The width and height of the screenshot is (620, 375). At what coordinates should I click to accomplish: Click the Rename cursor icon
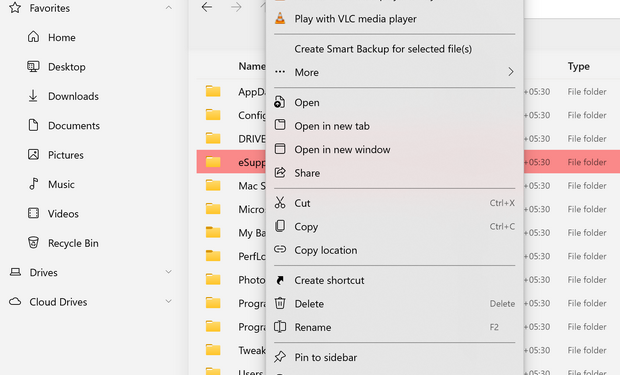280,326
